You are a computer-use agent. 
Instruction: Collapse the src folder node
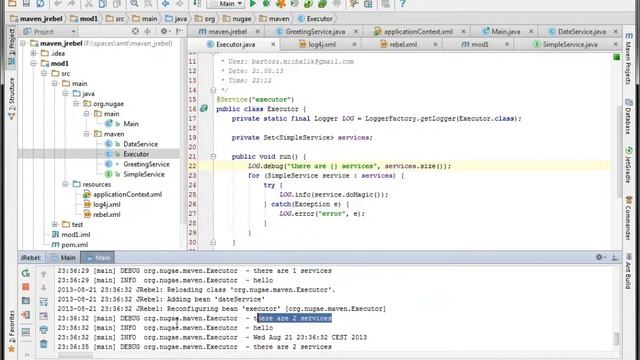(44, 73)
